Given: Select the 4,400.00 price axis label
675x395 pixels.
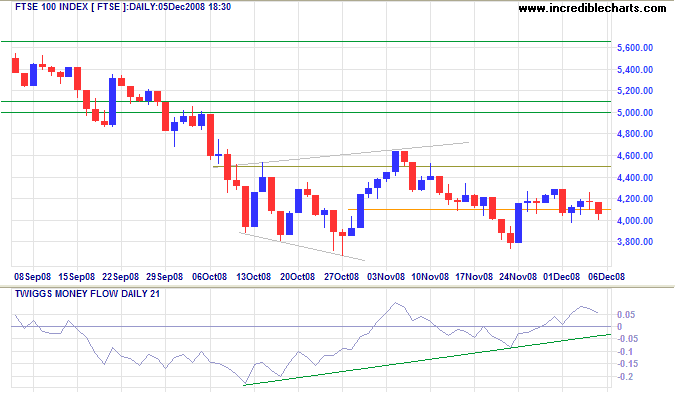Looking at the screenshot, I should pos(635,178).
